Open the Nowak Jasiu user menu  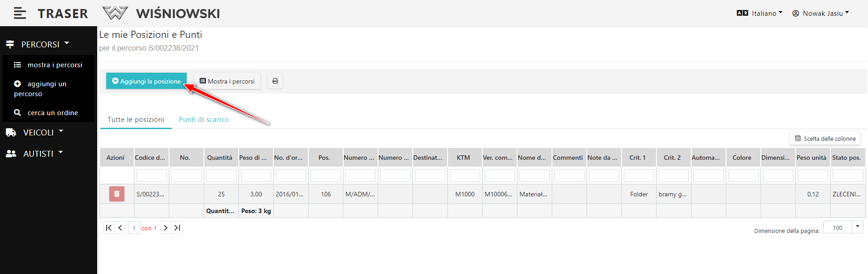coord(821,14)
